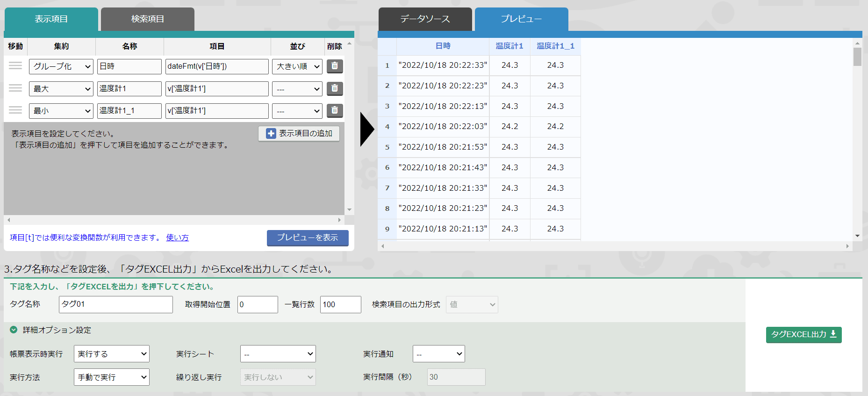Click the 取得開始位置 input field

258,304
